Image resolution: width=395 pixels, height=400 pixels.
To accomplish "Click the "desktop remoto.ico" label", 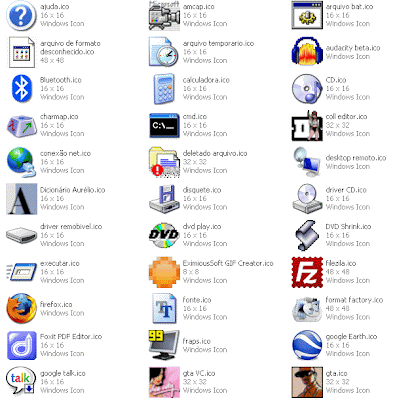I will coord(356,158).
